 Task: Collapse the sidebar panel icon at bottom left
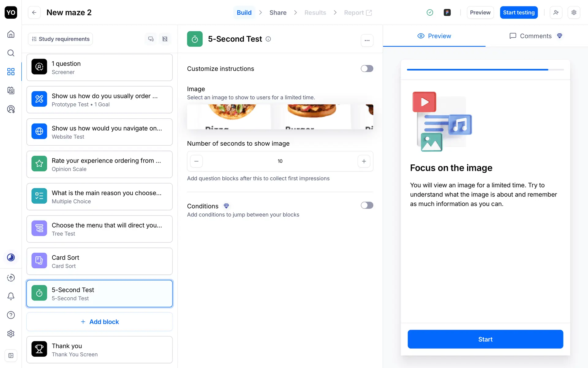pos(11,355)
